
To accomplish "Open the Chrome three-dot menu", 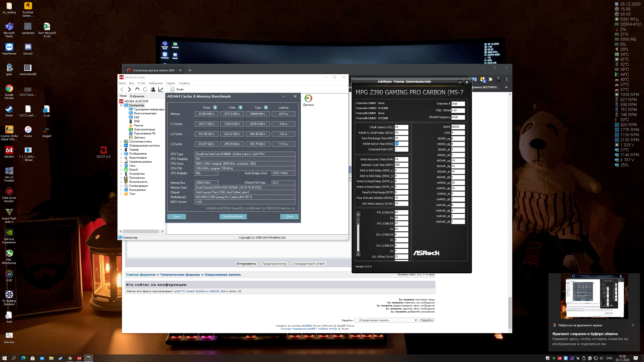I will (507, 79).
